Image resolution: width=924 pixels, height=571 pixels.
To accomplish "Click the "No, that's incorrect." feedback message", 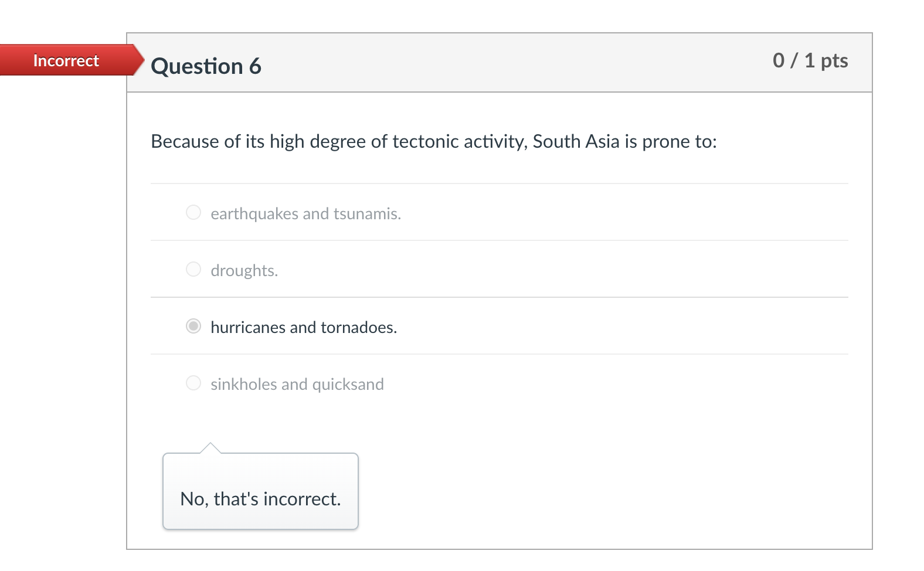I will click(x=260, y=499).
